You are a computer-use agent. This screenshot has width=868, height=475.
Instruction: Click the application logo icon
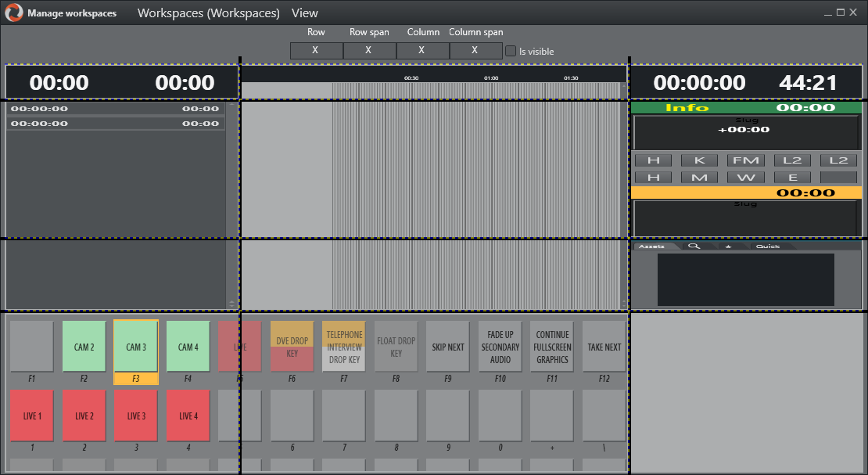(13, 13)
